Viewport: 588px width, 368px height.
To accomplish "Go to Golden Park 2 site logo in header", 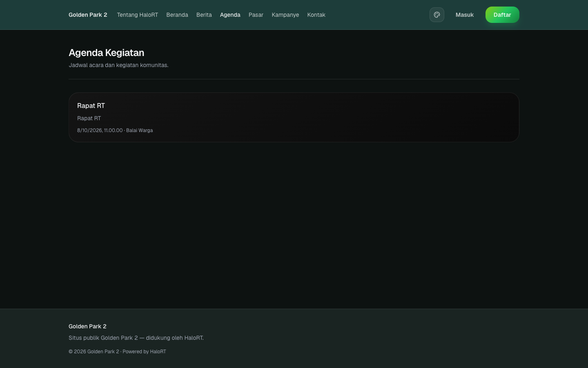I will coord(88,15).
